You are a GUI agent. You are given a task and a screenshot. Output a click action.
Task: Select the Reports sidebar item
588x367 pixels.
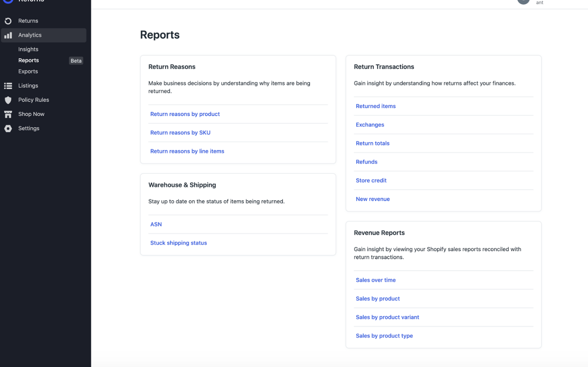click(x=29, y=60)
